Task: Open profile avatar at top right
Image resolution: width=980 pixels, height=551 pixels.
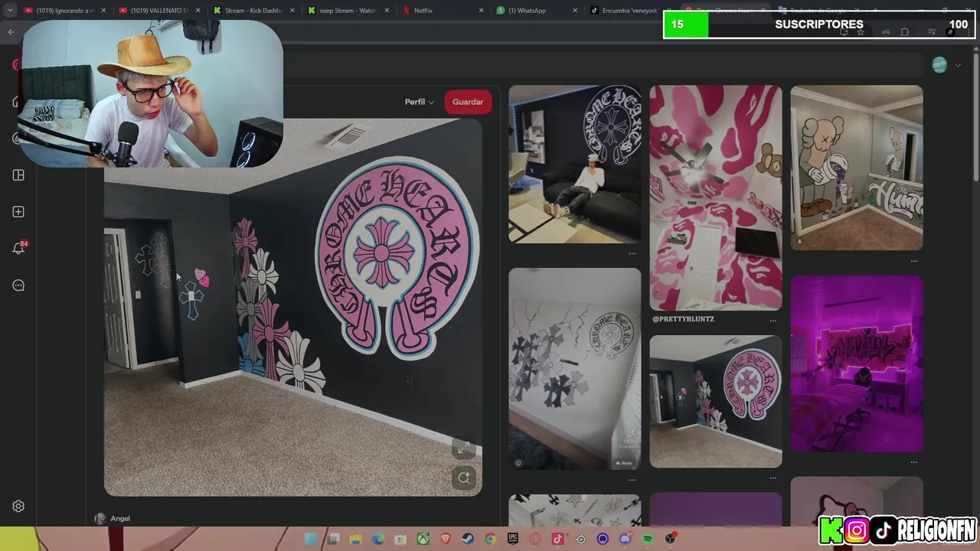Action: coord(939,65)
